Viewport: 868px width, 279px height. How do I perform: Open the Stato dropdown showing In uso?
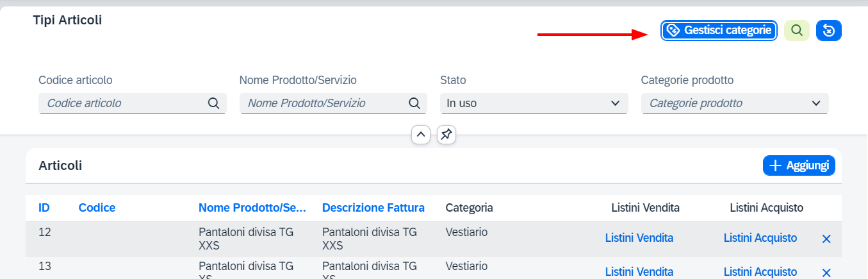pyautogui.click(x=534, y=103)
